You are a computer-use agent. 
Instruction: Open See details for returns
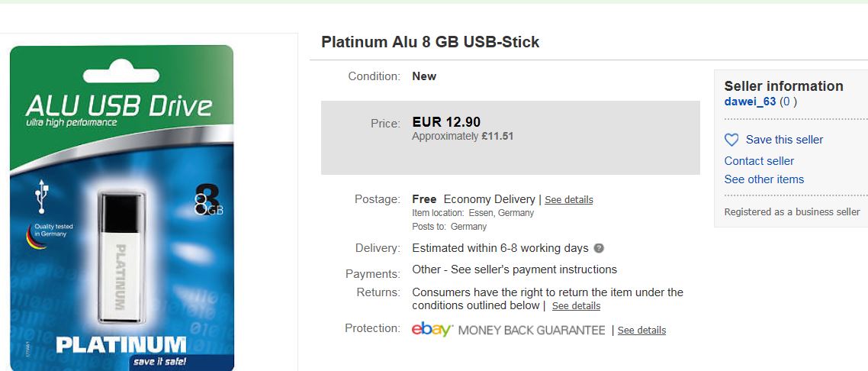[x=576, y=306]
